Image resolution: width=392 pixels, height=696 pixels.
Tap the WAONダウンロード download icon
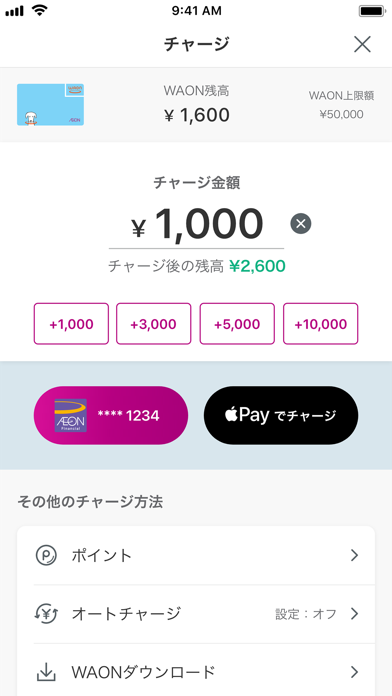(46, 673)
